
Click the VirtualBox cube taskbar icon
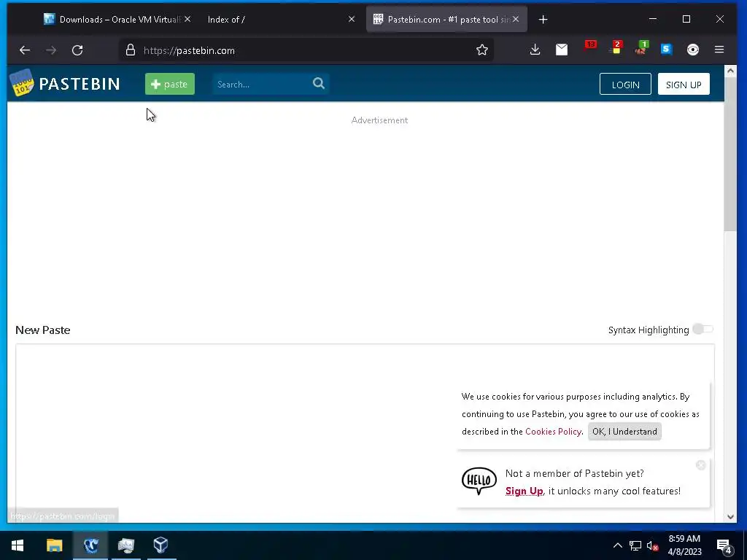161,545
